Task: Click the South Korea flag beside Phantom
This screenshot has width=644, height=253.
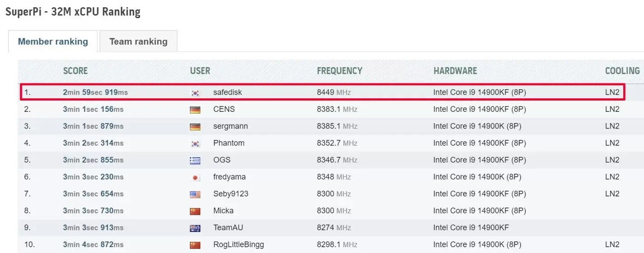Action: 195,143
